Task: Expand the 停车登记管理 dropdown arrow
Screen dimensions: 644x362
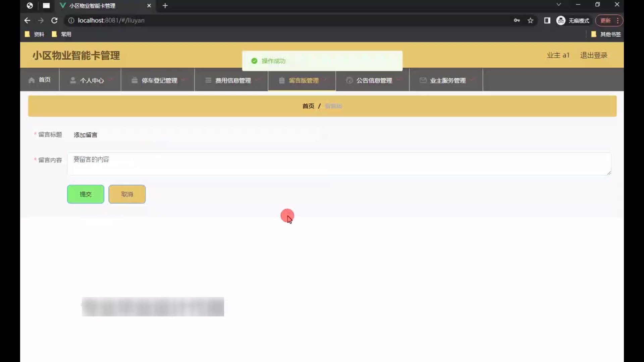Action: point(183,80)
